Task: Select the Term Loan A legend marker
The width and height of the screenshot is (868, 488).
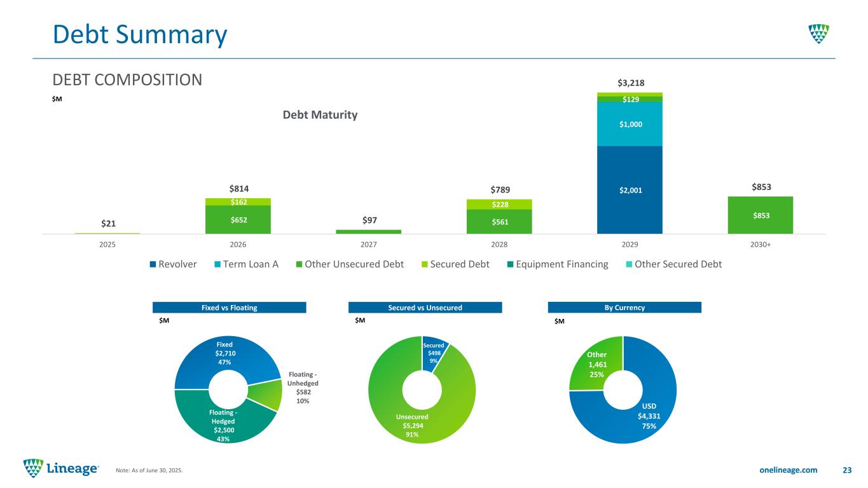Action: pyautogui.click(x=216, y=264)
